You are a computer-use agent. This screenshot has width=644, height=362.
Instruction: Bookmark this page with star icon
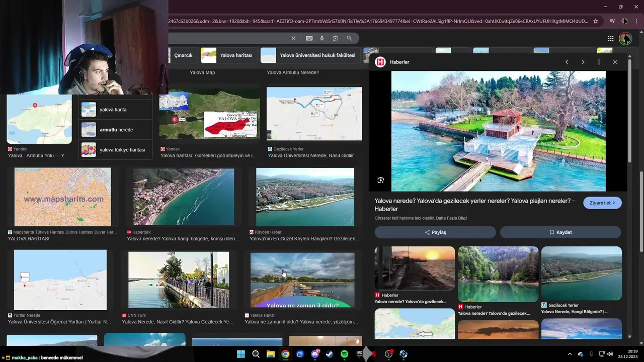pyautogui.click(x=596, y=21)
